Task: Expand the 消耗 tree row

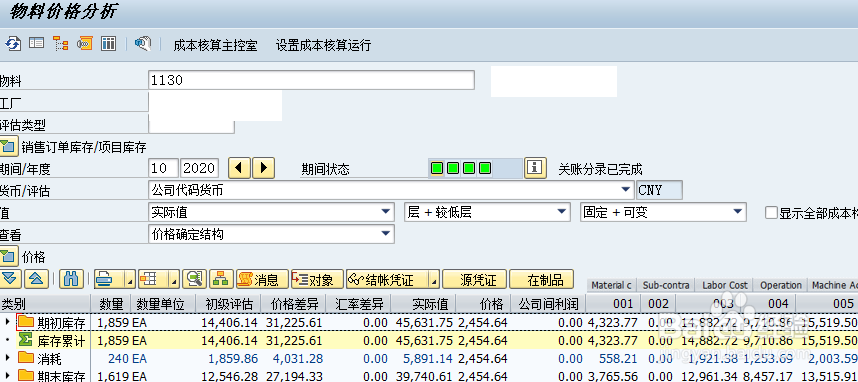Action: tap(7, 358)
